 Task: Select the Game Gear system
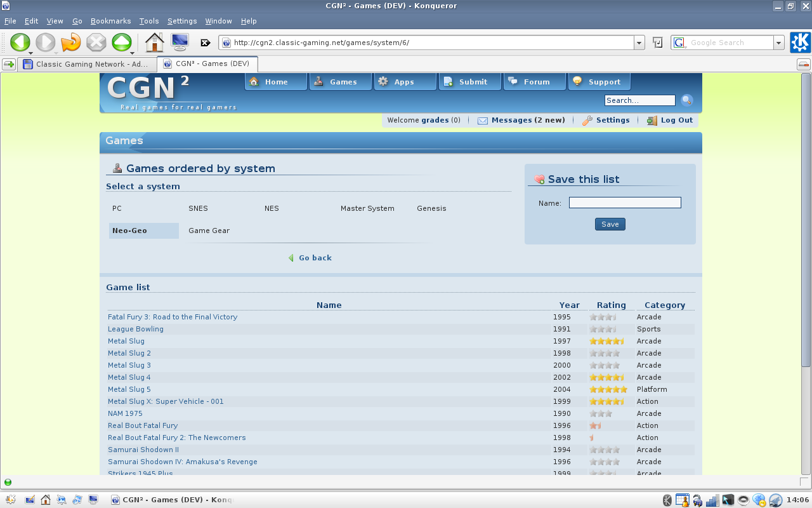point(209,231)
